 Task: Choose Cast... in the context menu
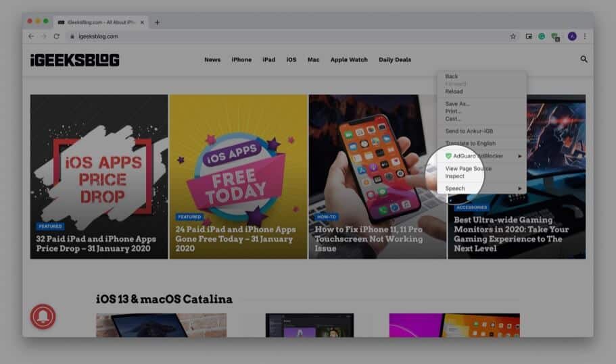click(481, 119)
